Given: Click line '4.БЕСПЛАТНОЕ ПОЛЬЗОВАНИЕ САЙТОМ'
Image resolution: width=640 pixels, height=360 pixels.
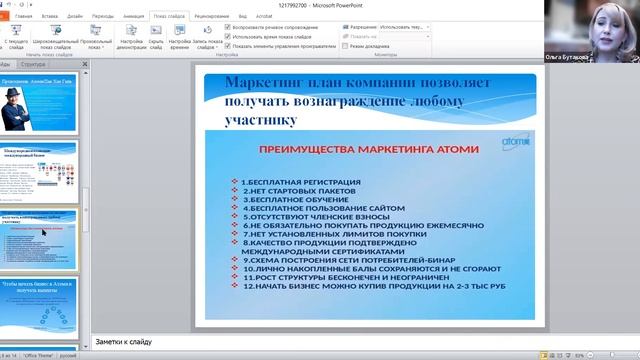Looking at the screenshot, I should click(324, 208).
